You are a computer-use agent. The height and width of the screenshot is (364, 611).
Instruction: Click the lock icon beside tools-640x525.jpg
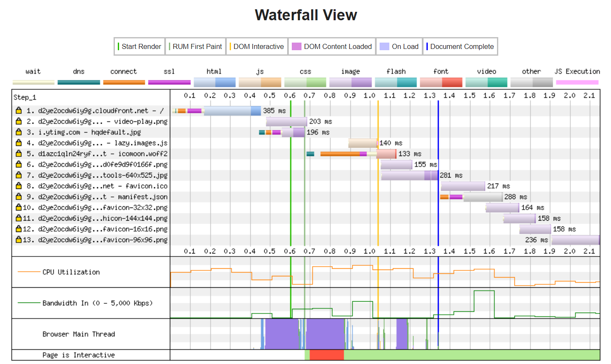click(19, 175)
